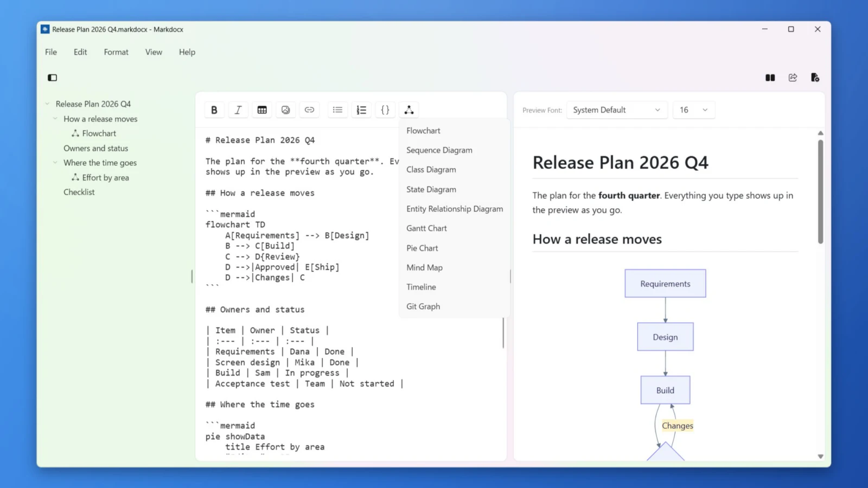
Task: Click the Markdocx app icon in title bar
Action: (45, 29)
